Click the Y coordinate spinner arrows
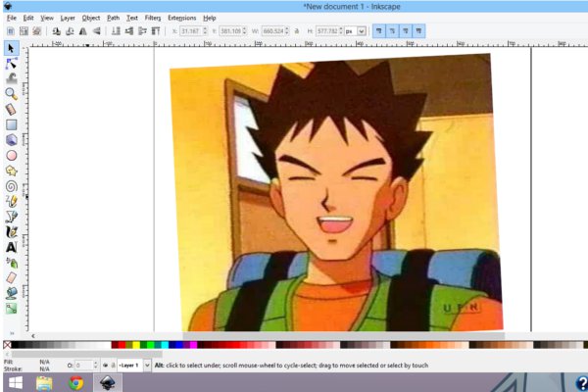The width and height of the screenshot is (588, 392). point(244,31)
